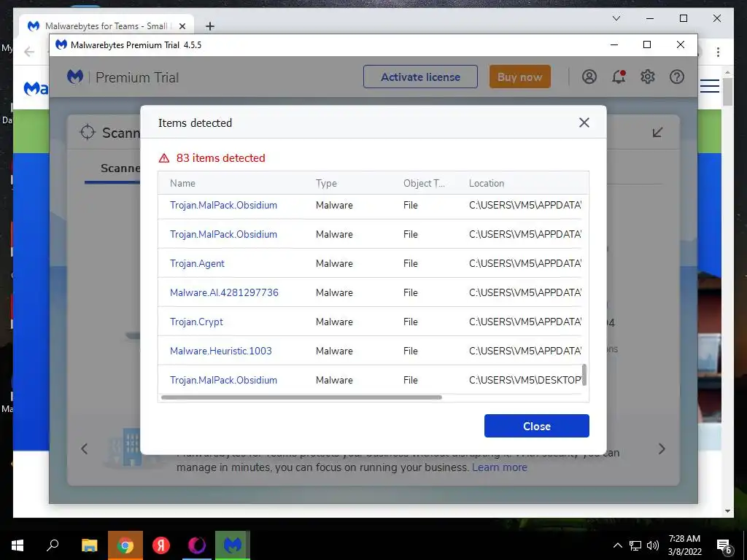Image resolution: width=747 pixels, height=560 pixels.
Task: Click the vertical scrollbar thumb in detected list
Action: 584,375
